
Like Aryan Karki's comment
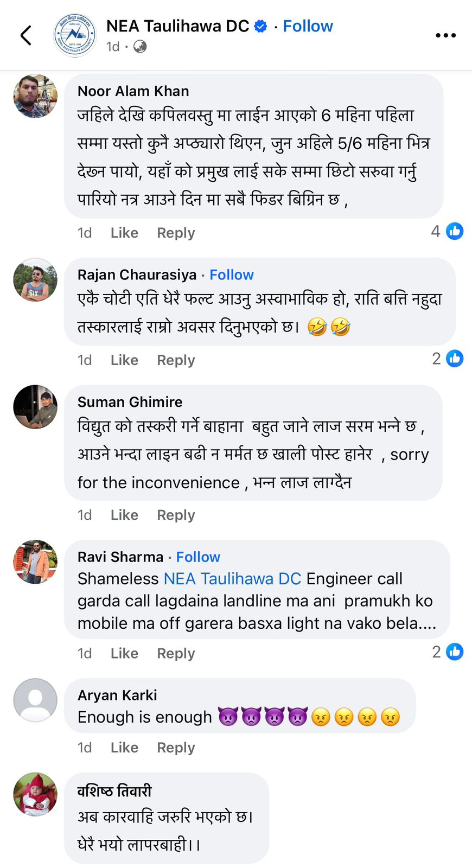point(124,748)
